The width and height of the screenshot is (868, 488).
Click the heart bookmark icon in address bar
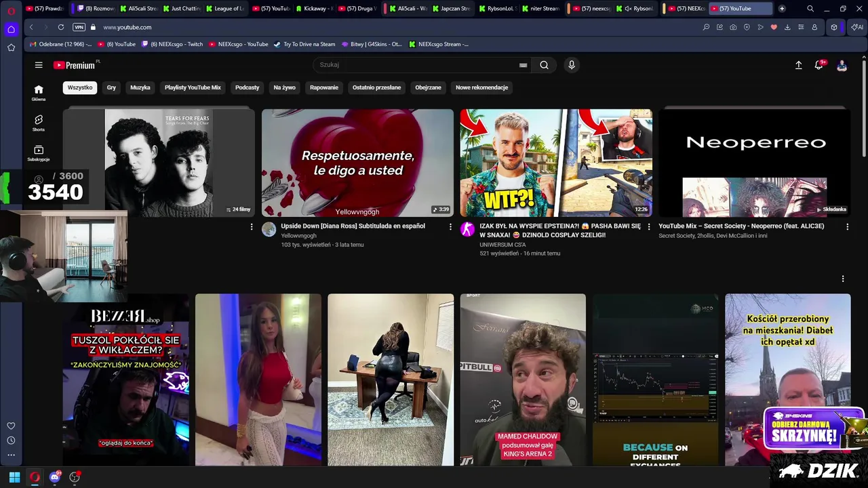pos(774,27)
